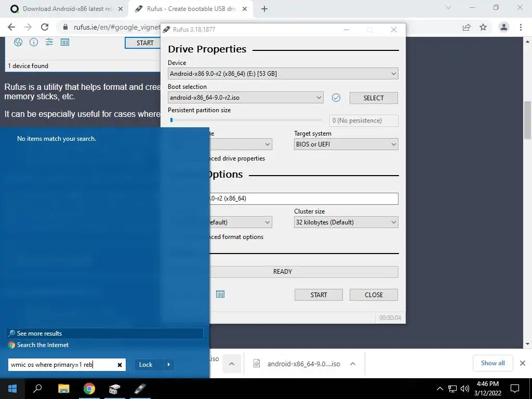Close the Download Android-x86 tab

121,9
